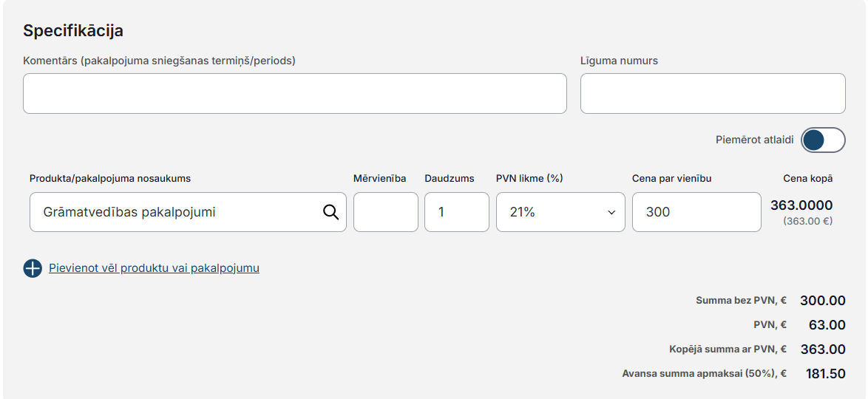Click the search magnifier icon in product field
This screenshot has width=868, height=399.
pyautogui.click(x=330, y=211)
